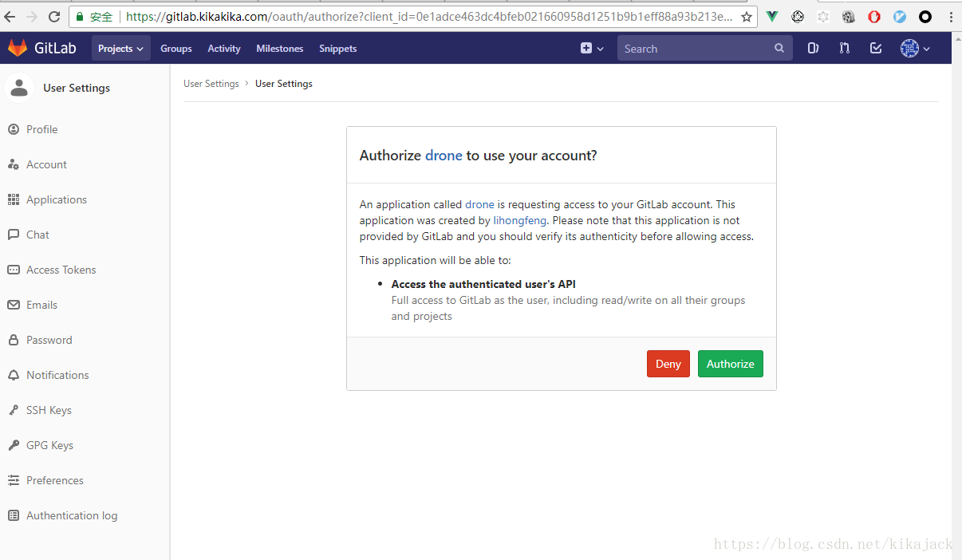Click the Vue devtools extension icon
Viewport: 962px width, 560px height.
[772, 17]
